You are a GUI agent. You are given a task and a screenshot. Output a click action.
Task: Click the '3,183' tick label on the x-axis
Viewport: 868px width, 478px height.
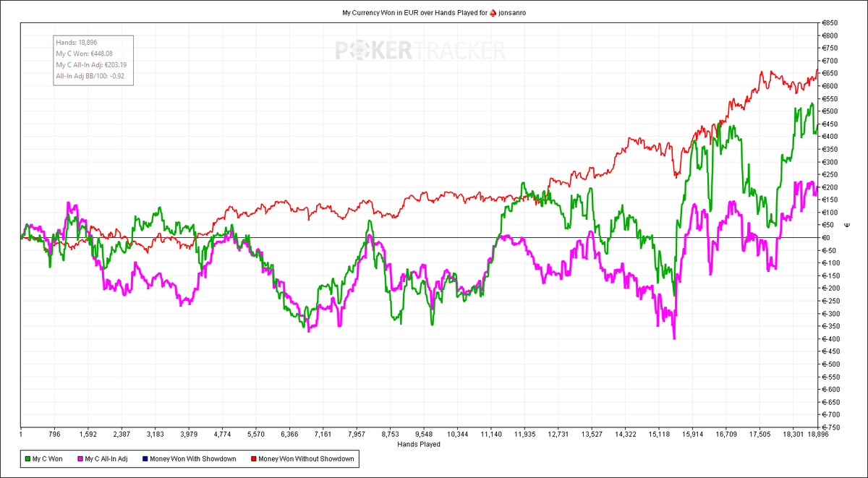point(155,435)
